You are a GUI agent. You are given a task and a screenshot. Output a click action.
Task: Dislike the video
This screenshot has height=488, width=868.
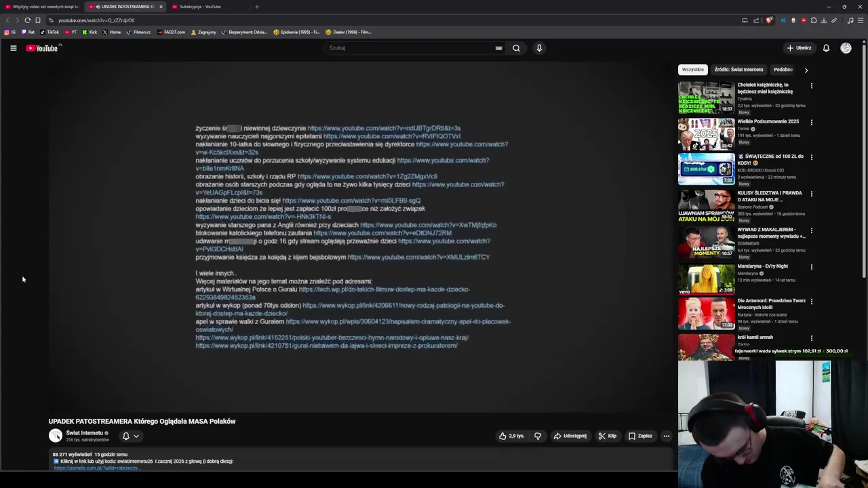538,436
